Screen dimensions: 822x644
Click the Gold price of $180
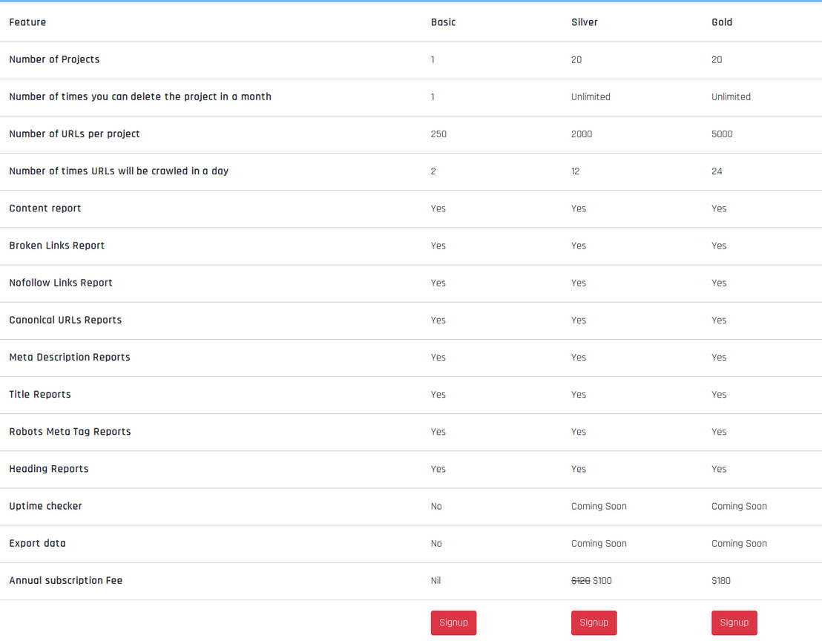click(720, 580)
